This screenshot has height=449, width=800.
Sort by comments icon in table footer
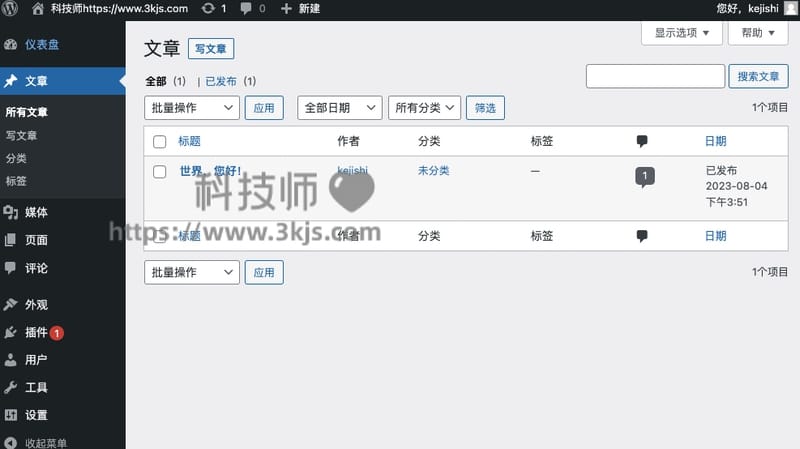coord(642,236)
